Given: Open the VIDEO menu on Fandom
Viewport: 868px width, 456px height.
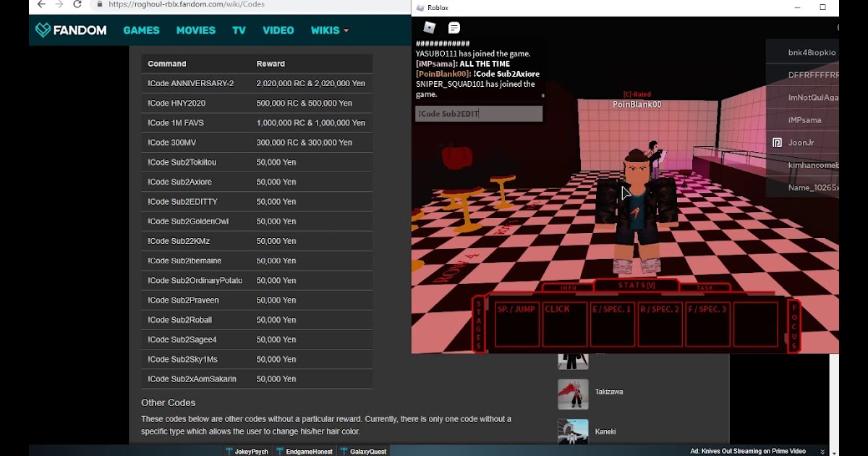Looking at the screenshot, I should (x=278, y=30).
